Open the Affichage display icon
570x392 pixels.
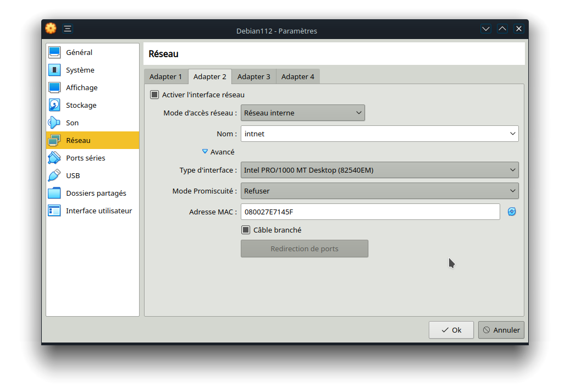(54, 88)
